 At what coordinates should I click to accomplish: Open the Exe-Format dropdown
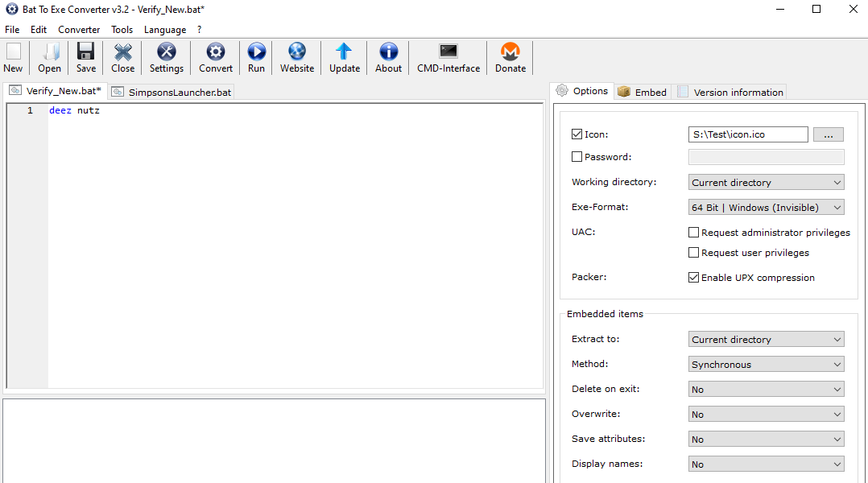point(767,208)
